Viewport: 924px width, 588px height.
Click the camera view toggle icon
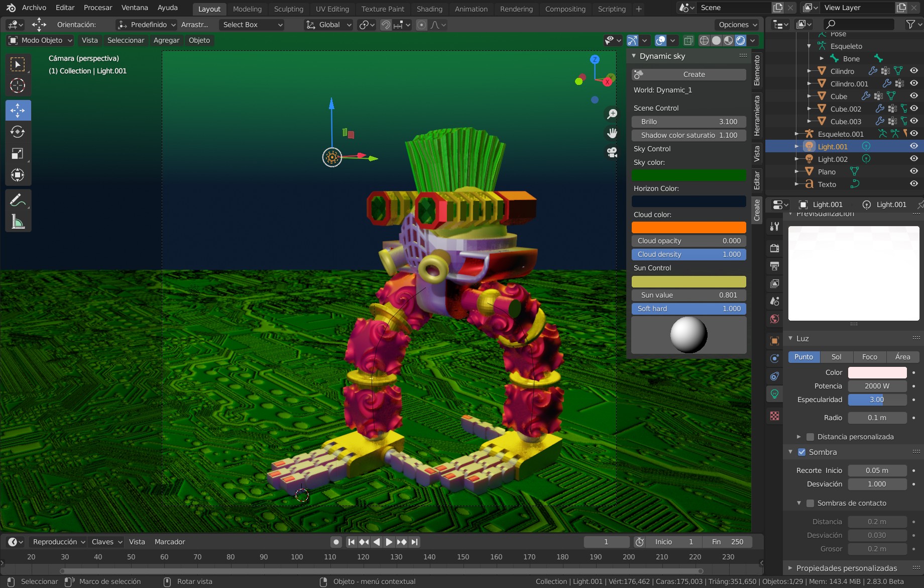pyautogui.click(x=612, y=152)
